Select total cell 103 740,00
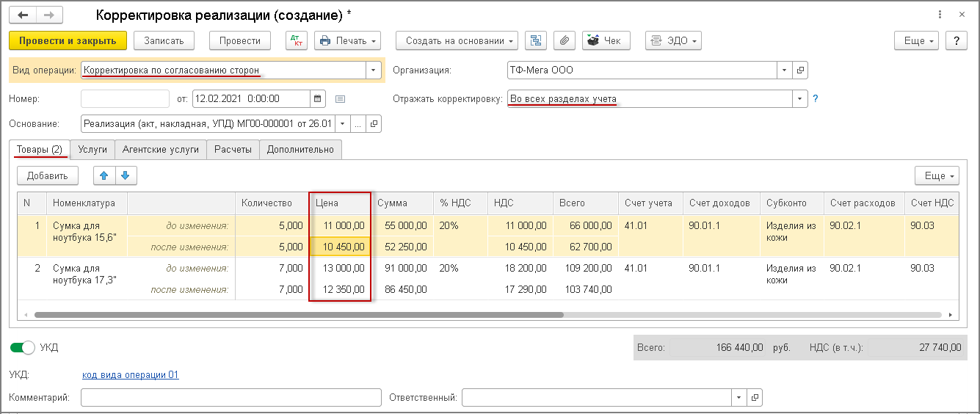 [586, 290]
